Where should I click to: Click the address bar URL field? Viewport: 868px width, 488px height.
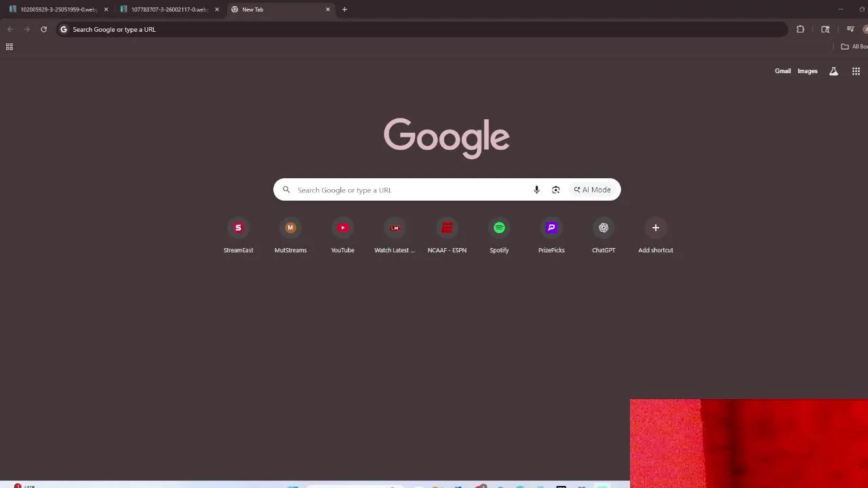pos(420,29)
